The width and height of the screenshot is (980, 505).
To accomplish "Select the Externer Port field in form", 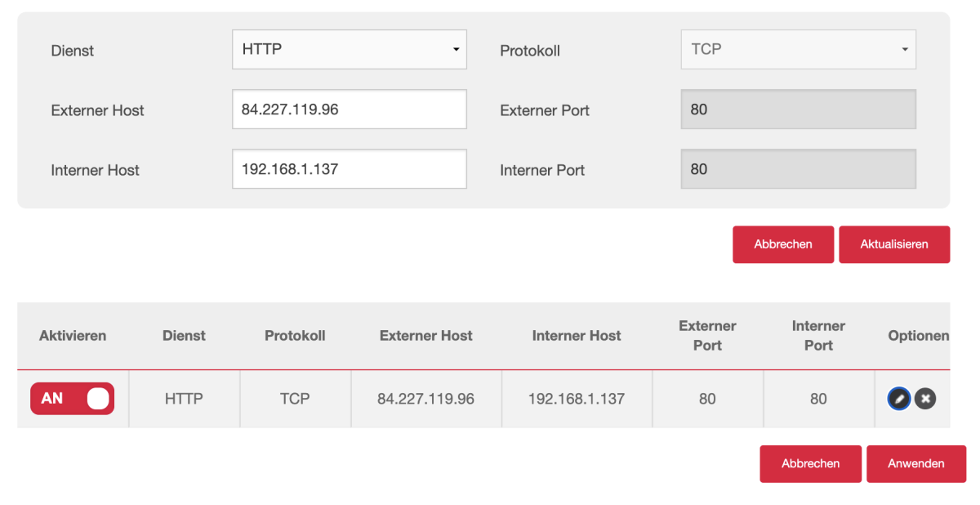I will pyautogui.click(x=799, y=109).
